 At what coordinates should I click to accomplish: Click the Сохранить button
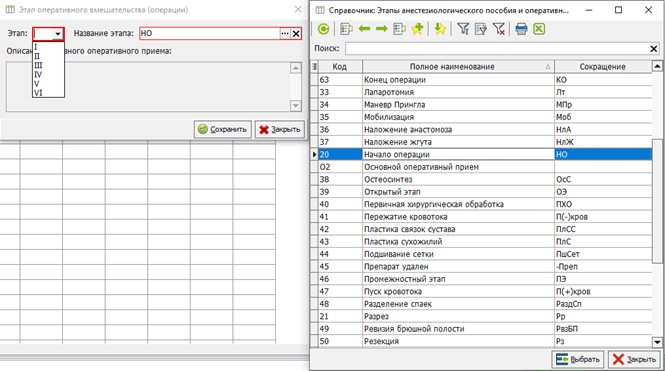(x=223, y=129)
